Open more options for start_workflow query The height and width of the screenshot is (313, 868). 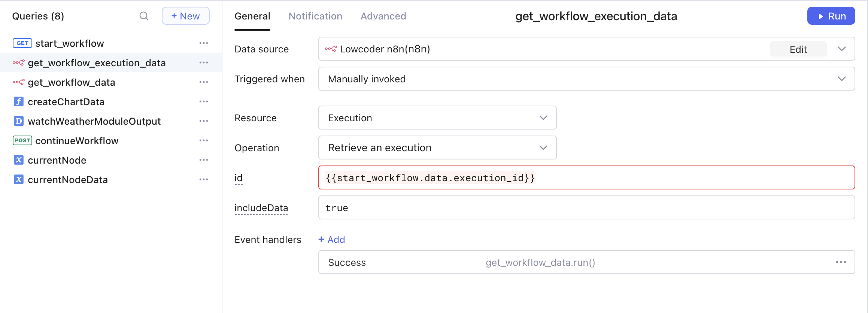[203, 43]
